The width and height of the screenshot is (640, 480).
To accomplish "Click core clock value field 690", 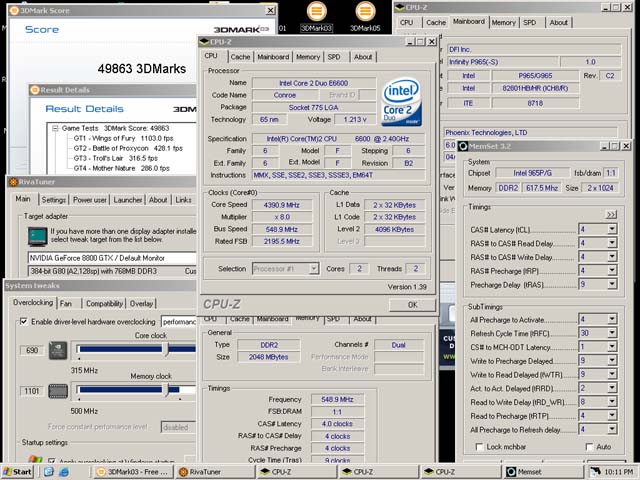I will point(32,350).
